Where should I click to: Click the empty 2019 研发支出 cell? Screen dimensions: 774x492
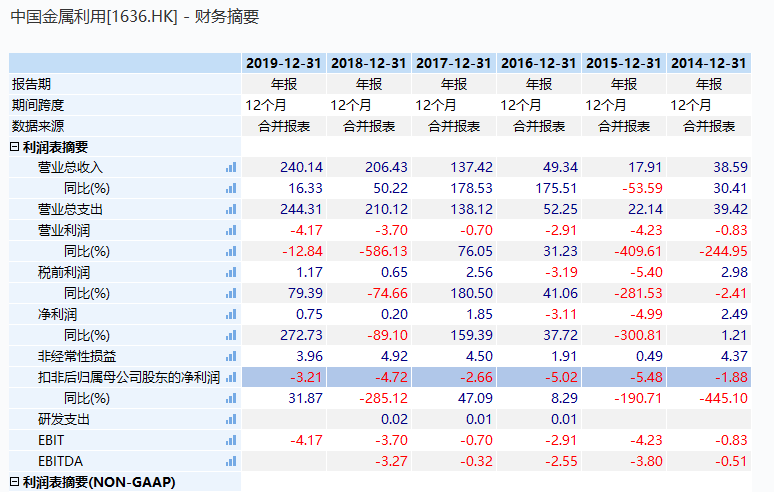click(284, 419)
